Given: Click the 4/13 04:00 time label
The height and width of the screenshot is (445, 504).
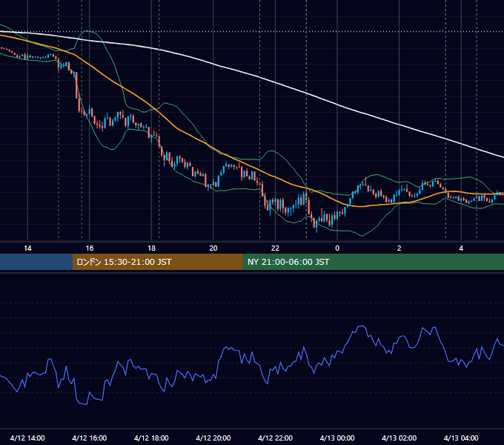Looking at the screenshot, I should pos(461,438).
